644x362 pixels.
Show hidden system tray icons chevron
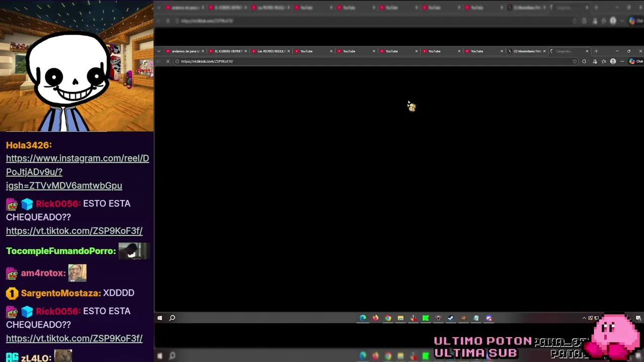pos(584,318)
